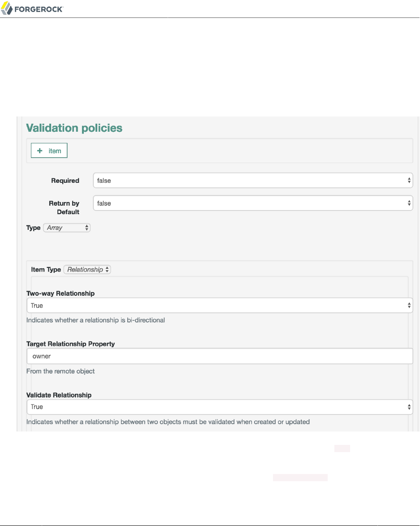Viewport: 420px width, 526px height.
Task: Click the Two-way Relationship label
Action: pyautogui.click(x=61, y=293)
